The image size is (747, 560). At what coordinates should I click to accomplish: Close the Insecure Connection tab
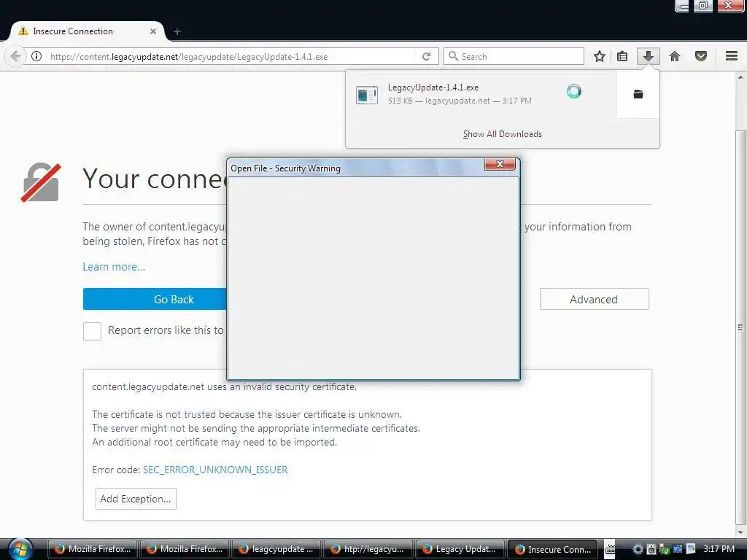153,31
